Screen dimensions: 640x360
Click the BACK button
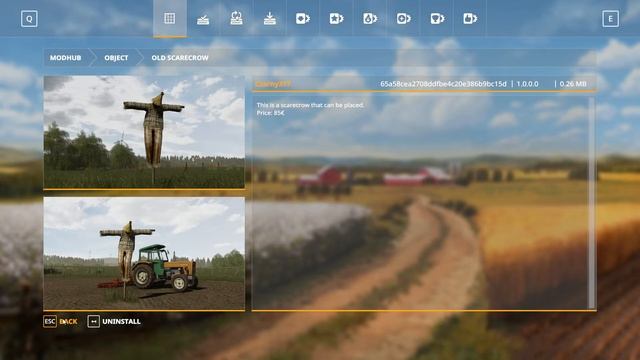point(68,322)
